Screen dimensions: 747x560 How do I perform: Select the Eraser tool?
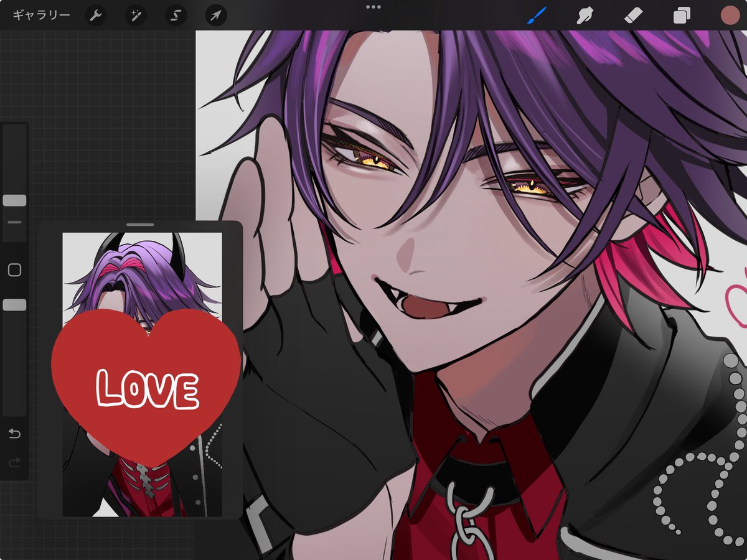632,16
